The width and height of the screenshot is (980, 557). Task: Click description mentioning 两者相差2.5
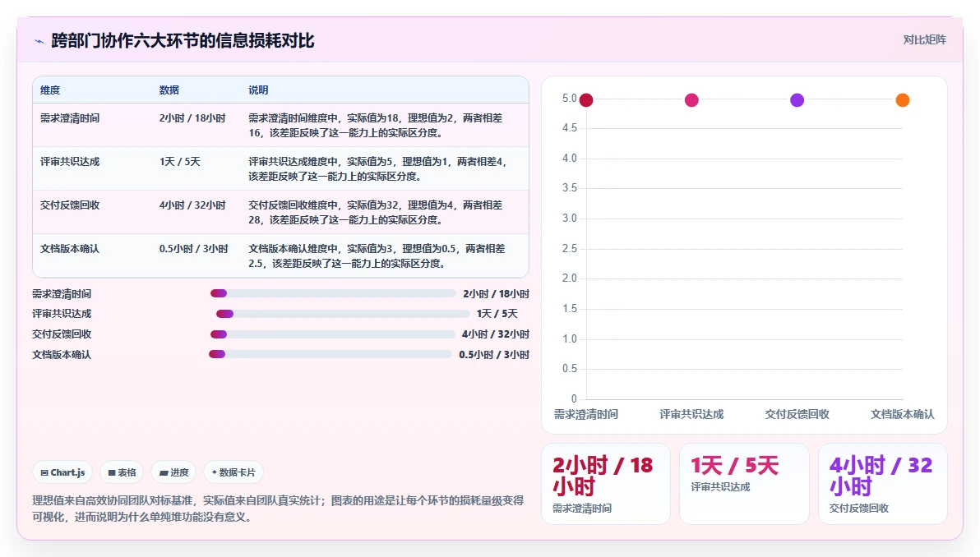(377, 256)
